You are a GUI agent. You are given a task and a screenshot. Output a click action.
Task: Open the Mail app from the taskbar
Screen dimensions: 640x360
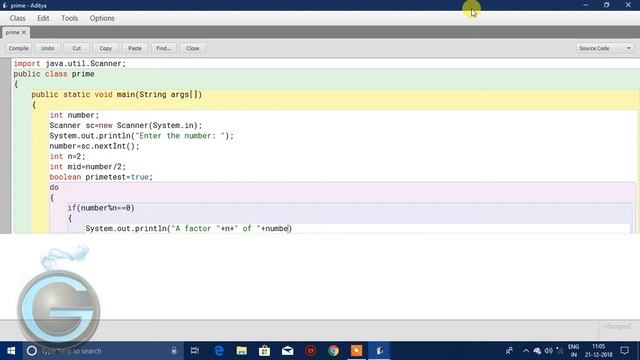[287, 351]
